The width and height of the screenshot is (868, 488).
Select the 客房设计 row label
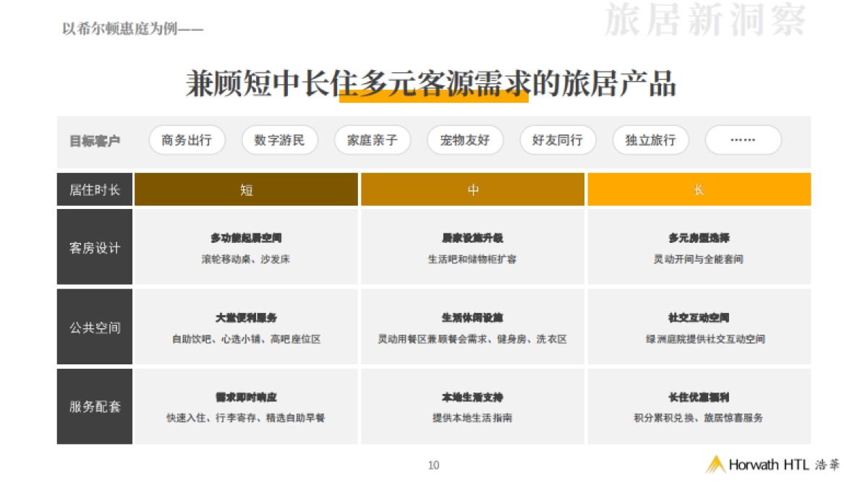click(x=95, y=247)
